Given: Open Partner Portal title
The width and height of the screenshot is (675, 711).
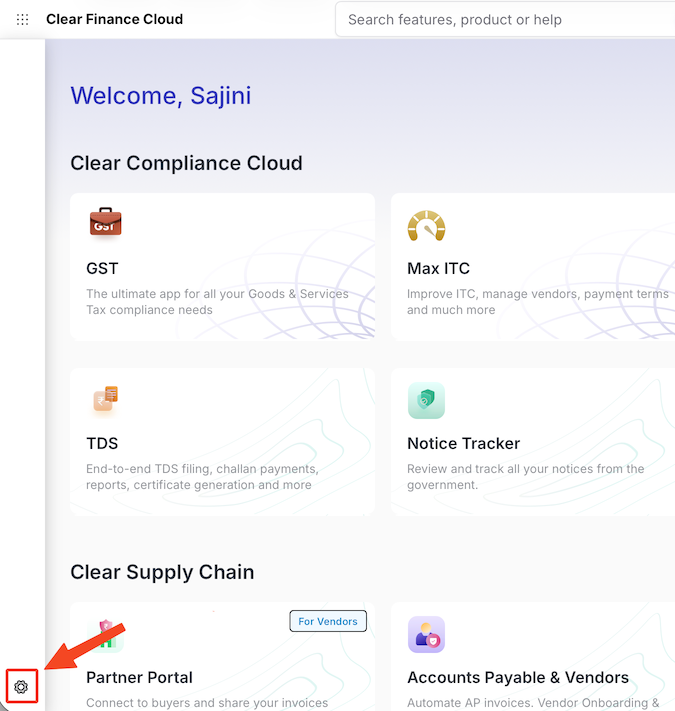Looking at the screenshot, I should pyautogui.click(x=139, y=677).
